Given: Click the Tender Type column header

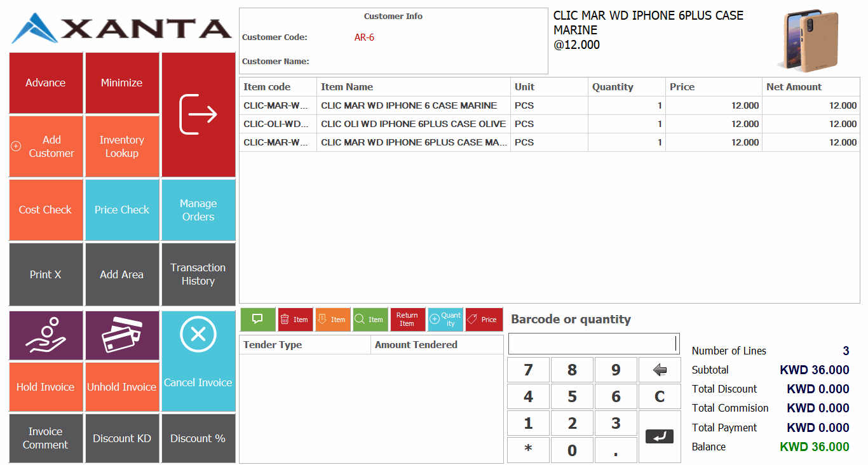Looking at the screenshot, I should click(305, 345).
